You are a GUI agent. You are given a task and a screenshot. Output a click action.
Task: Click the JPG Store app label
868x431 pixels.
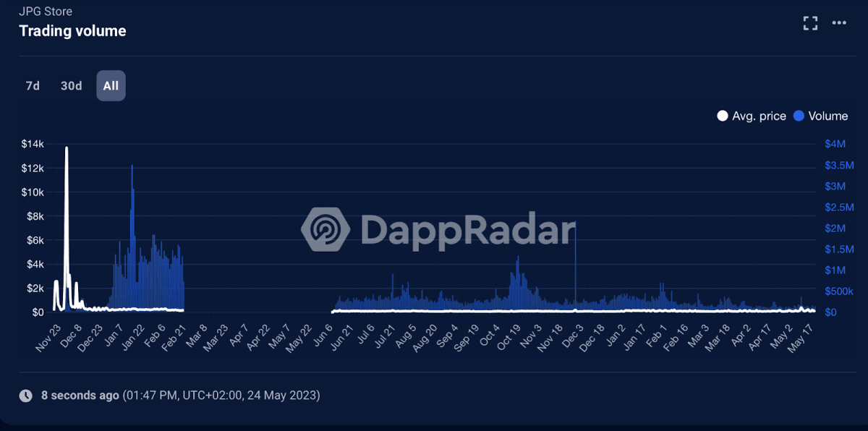pos(46,11)
